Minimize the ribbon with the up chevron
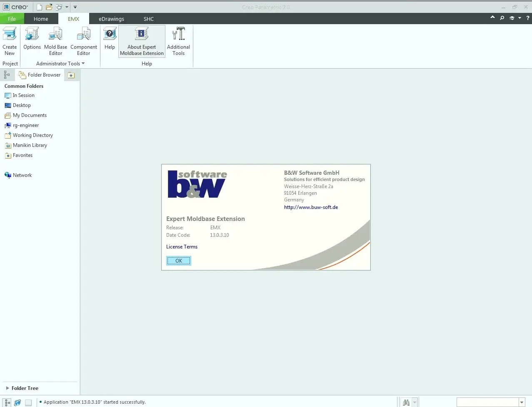 (x=492, y=17)
